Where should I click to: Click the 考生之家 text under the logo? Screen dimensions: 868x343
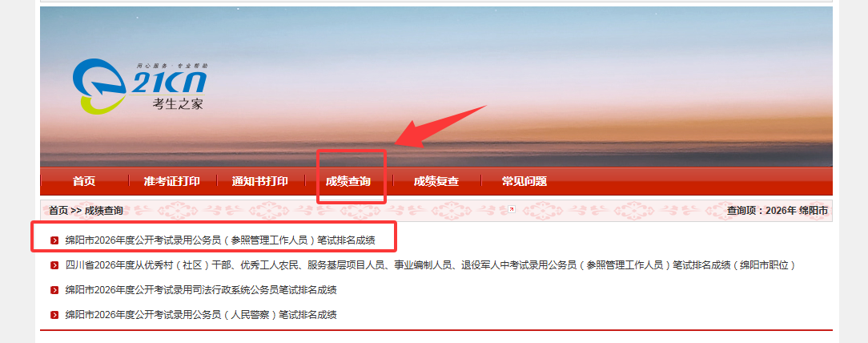tap(178, 103)
